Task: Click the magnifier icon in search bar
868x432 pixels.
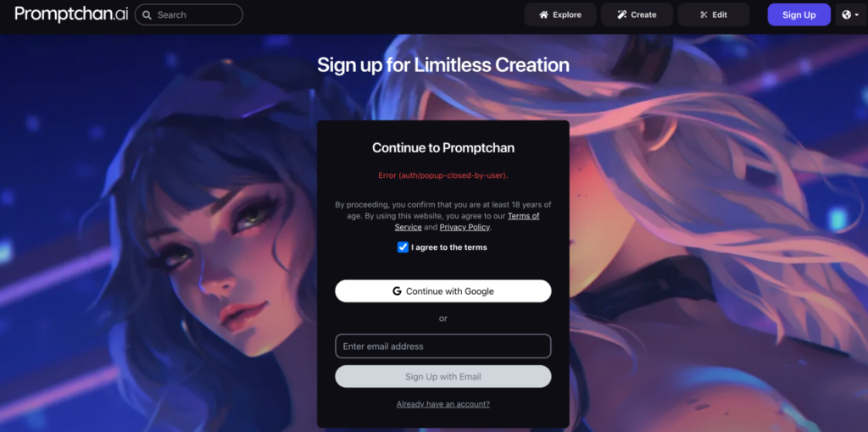Action: click(x=147, y=15)
